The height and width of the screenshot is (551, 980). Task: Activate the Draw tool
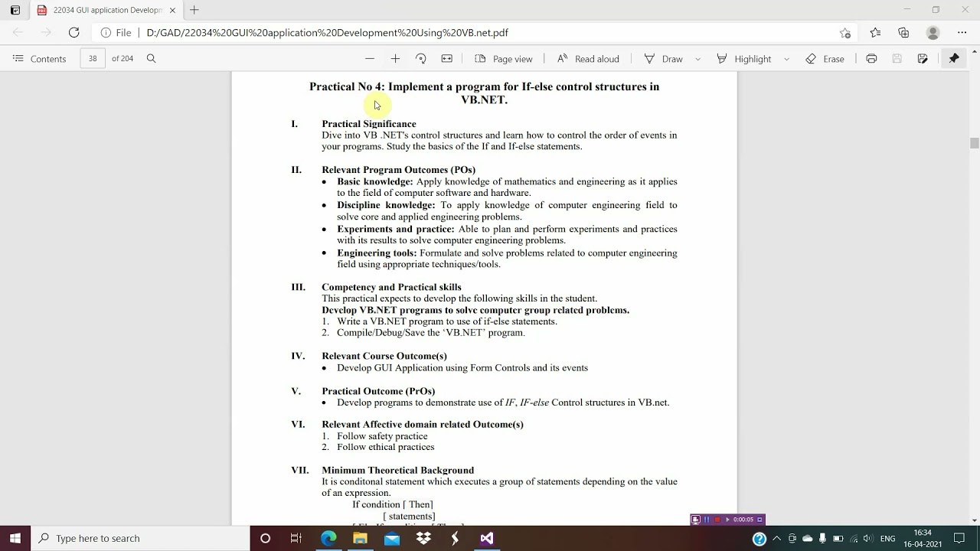click(x=663, y=59)
